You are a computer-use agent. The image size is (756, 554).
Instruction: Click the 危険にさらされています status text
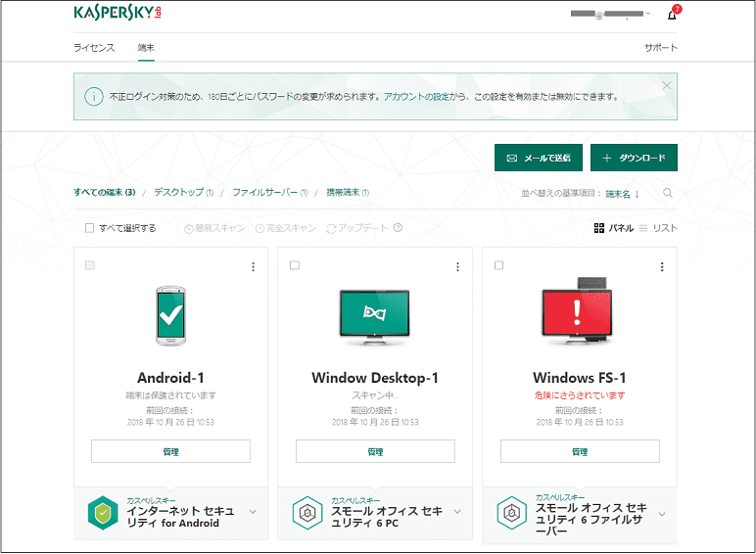pyautogui.click(x=580, y=395)
